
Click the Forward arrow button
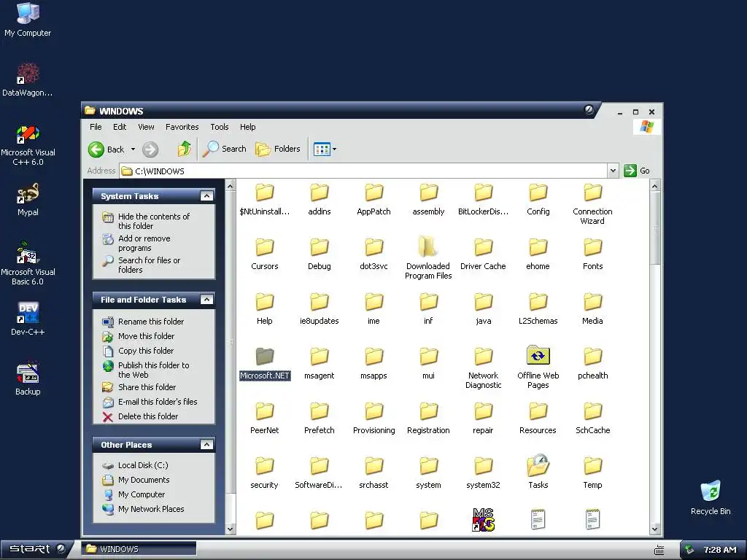[150, 149]
